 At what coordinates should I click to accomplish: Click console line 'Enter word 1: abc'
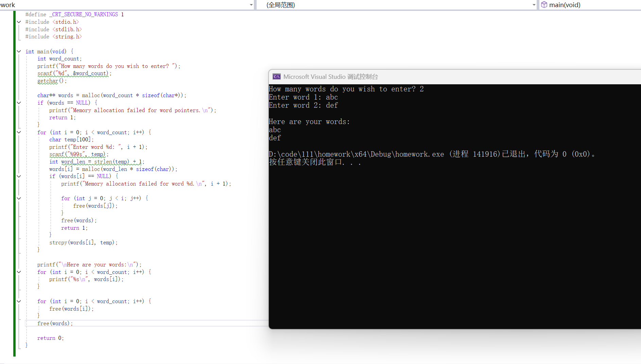[304, 97]
